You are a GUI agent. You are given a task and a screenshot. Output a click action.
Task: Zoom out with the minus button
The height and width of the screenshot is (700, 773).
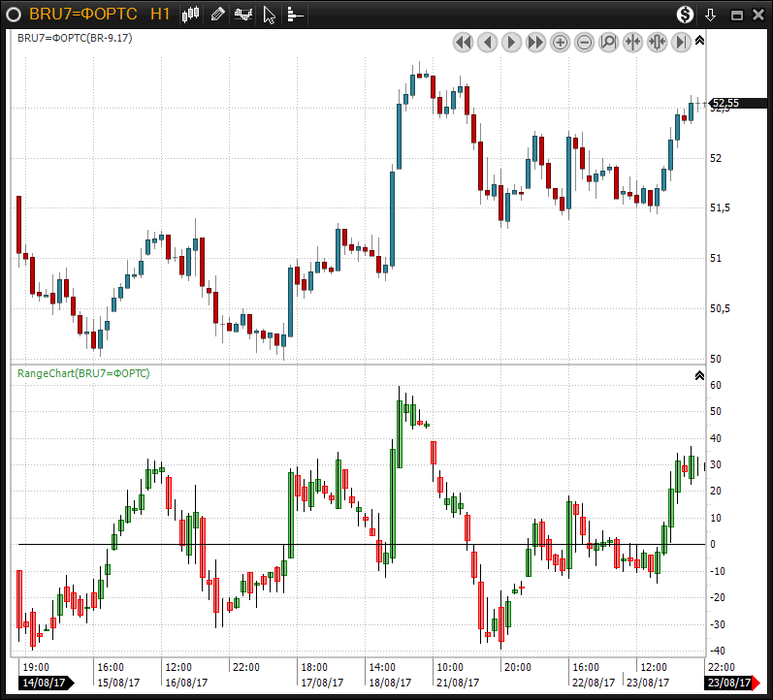[584, 42]
